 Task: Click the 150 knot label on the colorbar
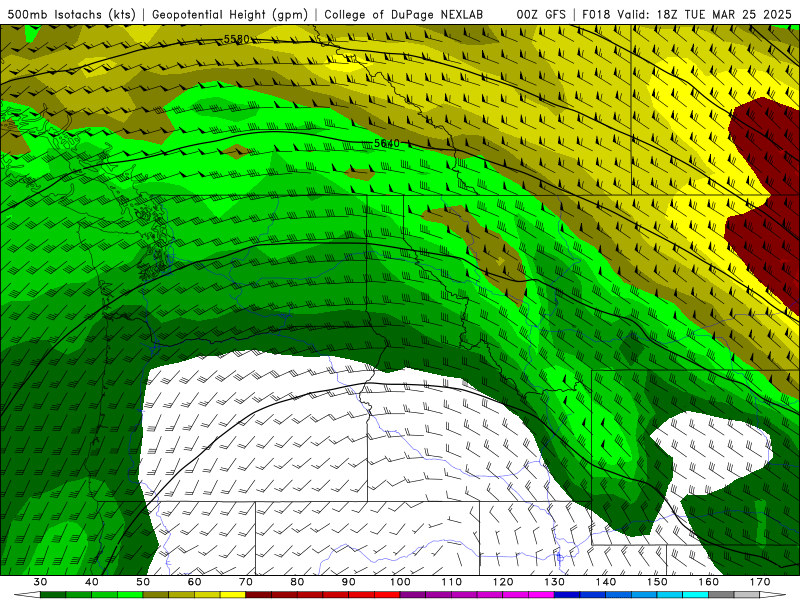657,582
